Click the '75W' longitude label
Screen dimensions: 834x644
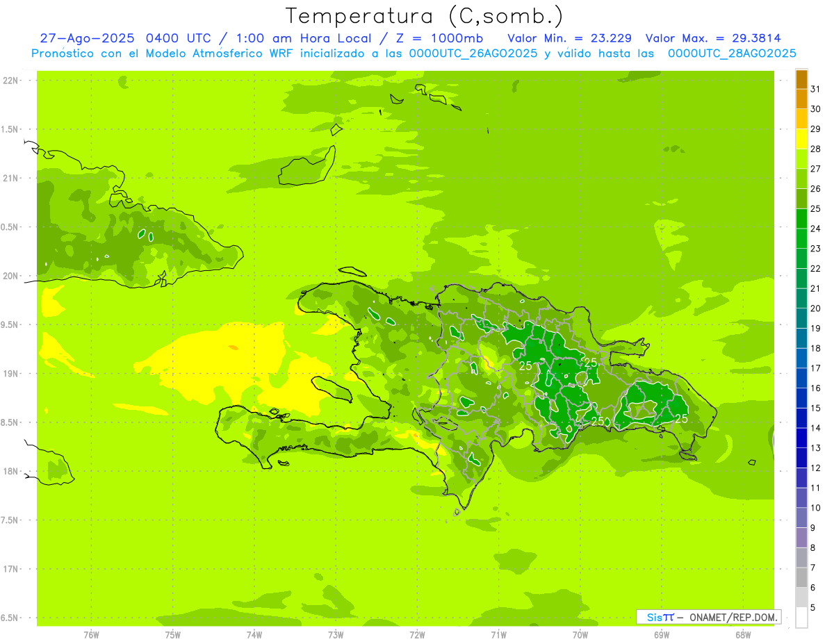(x=173, y=635)
